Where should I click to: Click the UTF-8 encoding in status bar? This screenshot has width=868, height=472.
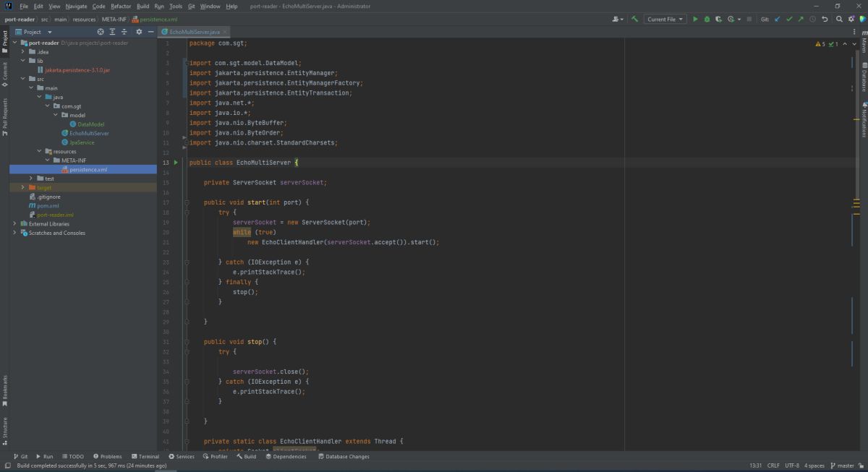pos(792,465)
